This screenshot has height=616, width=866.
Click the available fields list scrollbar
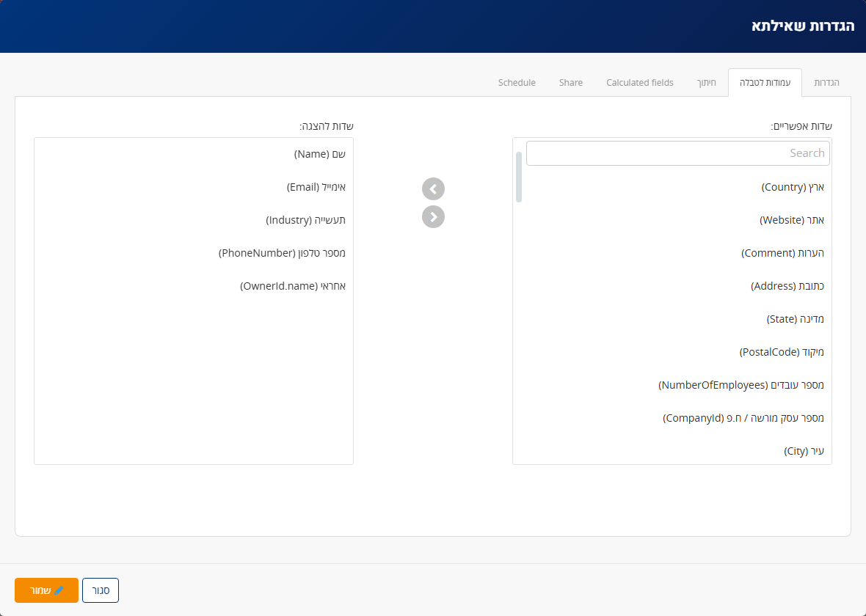click(x=519, y=177)
